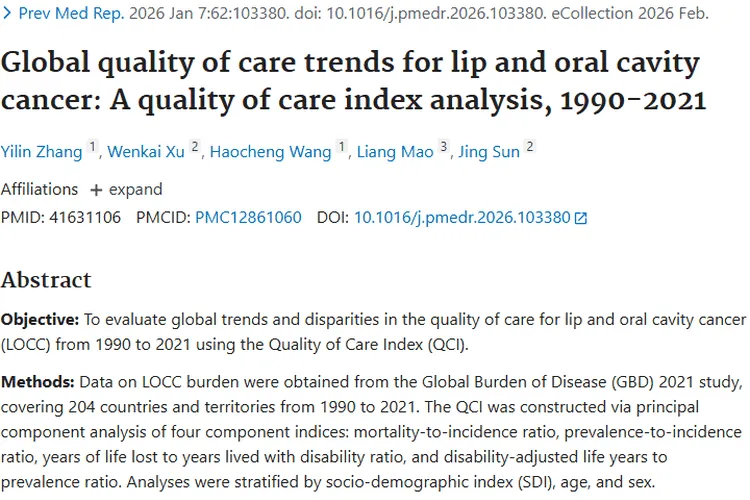
Task: Click affiliation superscript 1 after Haocheng Wang
Action: click(342, 147)
